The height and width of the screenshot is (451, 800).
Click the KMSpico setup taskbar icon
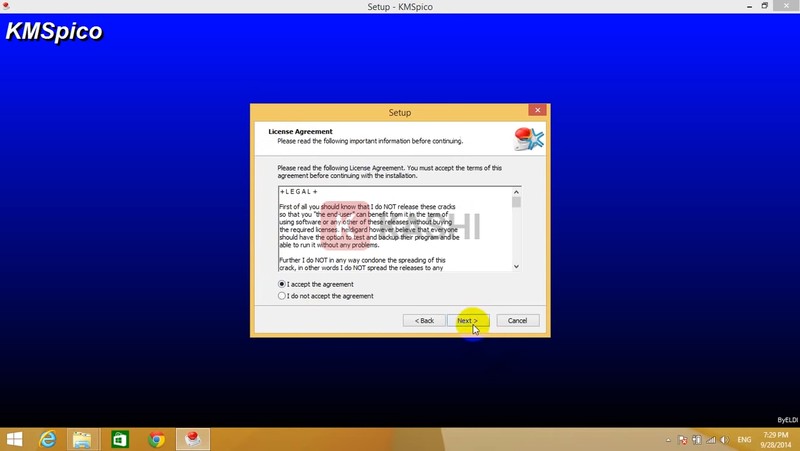[192, 439]
